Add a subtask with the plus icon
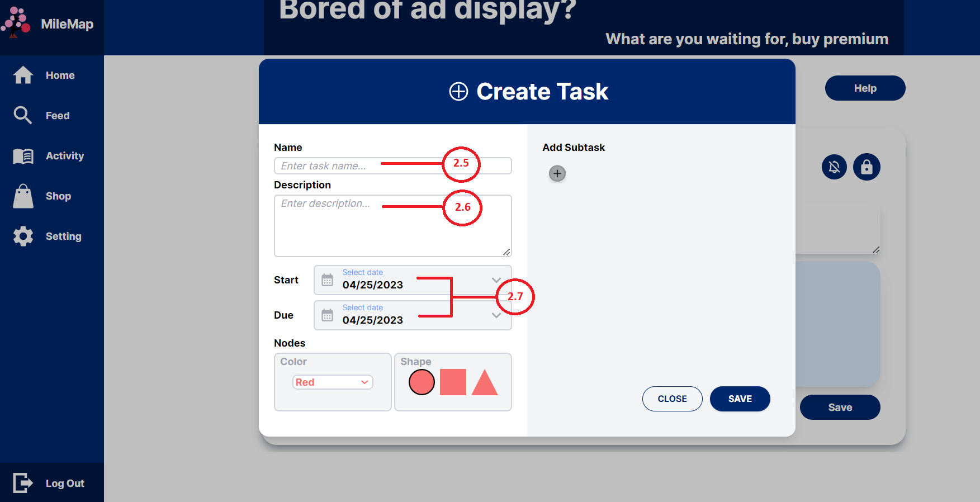Screen dimensions: 980x502 pyautogui.click(x=557, y=174)
